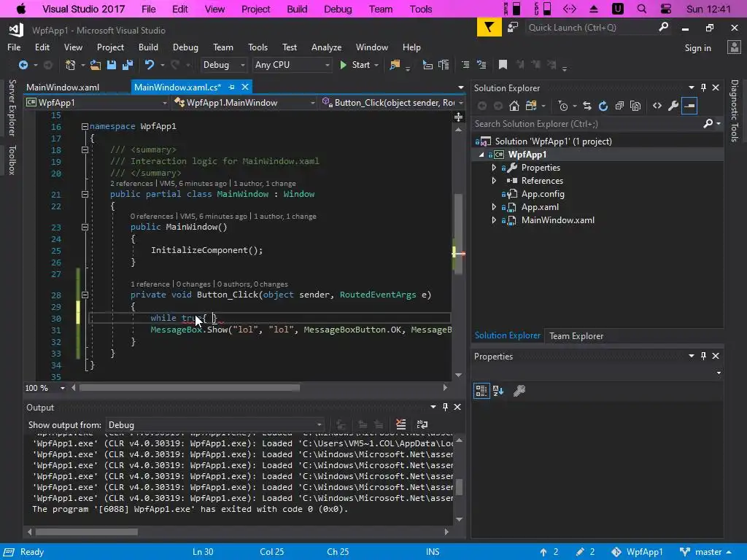Navigate backward with the toolbar back arrow
Viewport: 747px width, 560px height.
23,65
